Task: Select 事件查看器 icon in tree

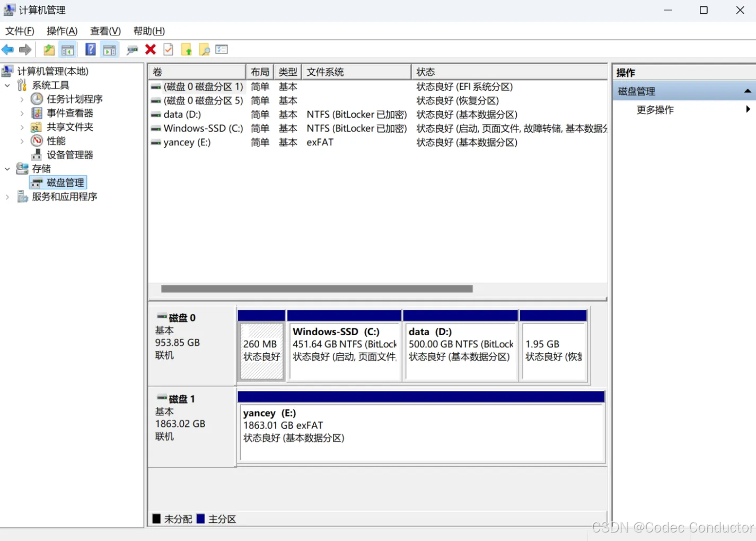Action: pyautogui.click(x=37, y=113)
